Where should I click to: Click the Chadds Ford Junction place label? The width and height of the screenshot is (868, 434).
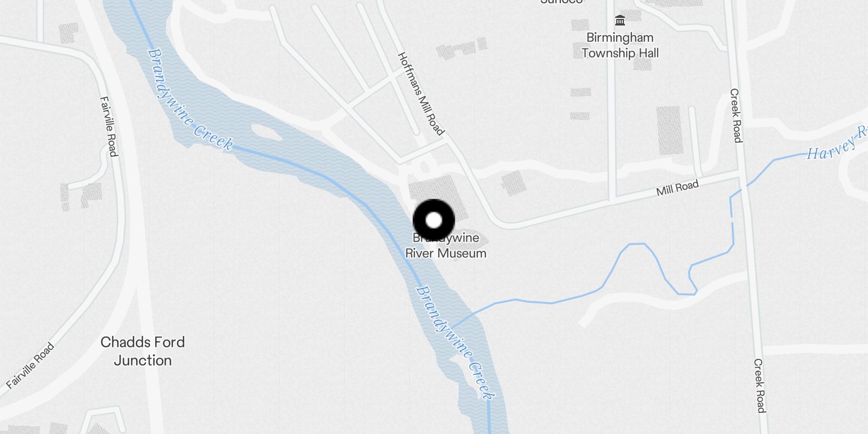[x=143, y=351]
